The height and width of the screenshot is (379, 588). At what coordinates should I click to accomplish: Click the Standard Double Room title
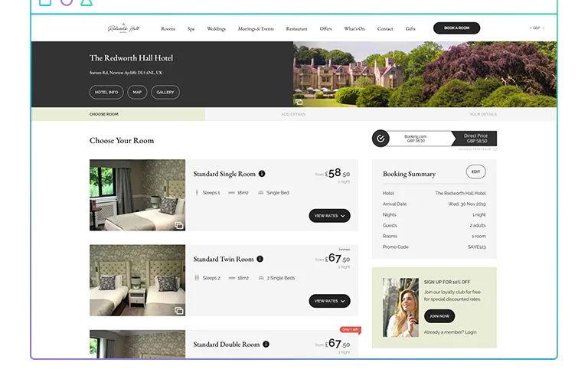click(x=227, y=345)
